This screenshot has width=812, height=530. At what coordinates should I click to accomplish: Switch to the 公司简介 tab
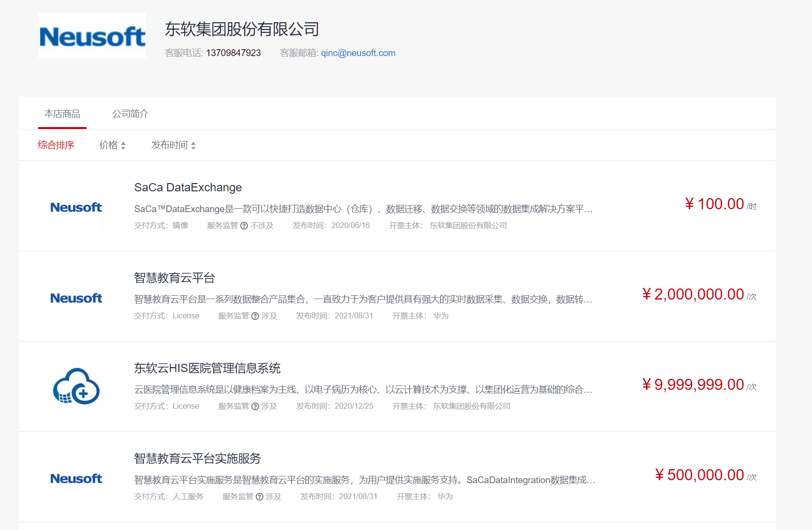[x=130, y=114]
